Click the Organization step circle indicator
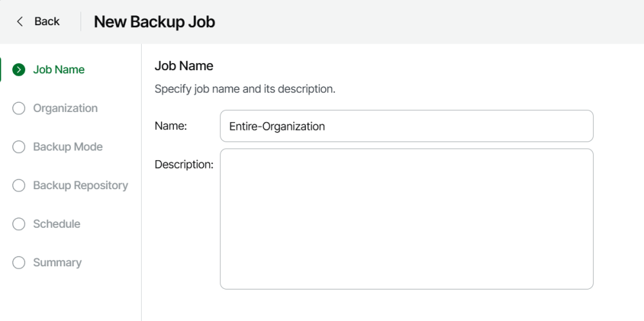Viewport: 644px width, 321px height. click(x=19, y=108)
